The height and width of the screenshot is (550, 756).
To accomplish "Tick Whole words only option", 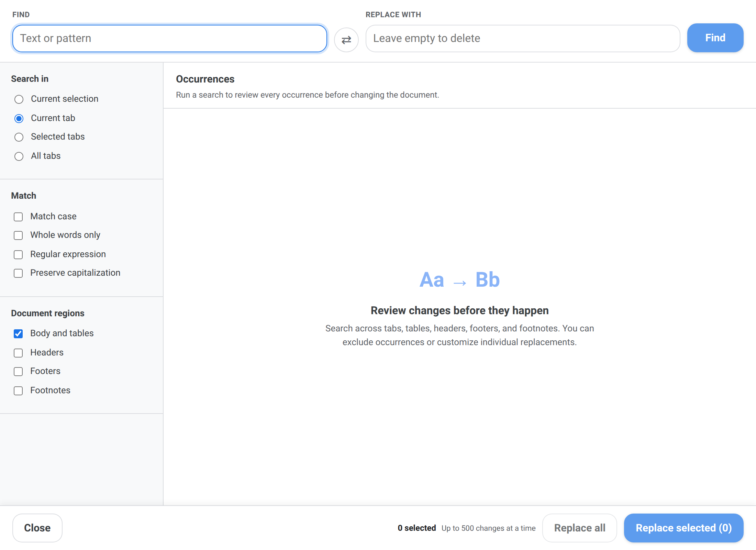I will click(18, 235).
